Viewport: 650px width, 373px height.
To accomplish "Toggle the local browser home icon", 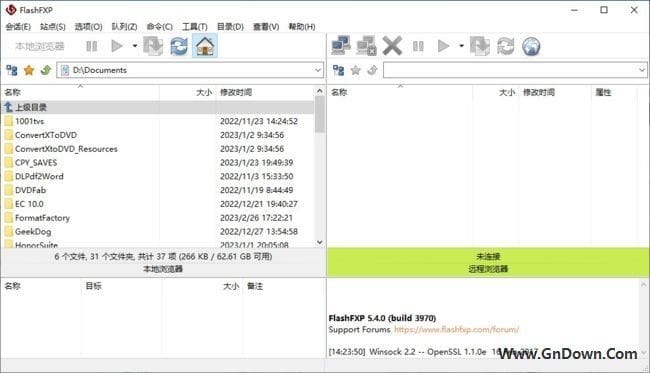I will [205, 46].
